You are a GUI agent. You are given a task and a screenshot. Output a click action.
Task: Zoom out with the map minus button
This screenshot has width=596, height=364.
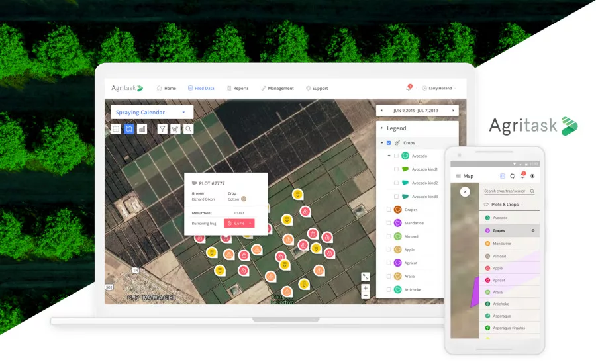tap(366, 296)
